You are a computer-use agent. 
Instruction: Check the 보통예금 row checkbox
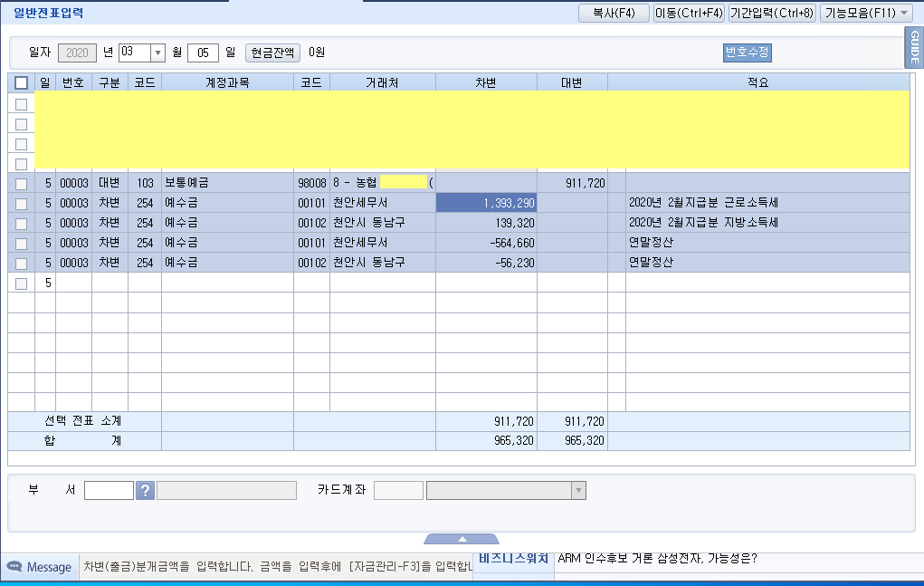point(21,184)
